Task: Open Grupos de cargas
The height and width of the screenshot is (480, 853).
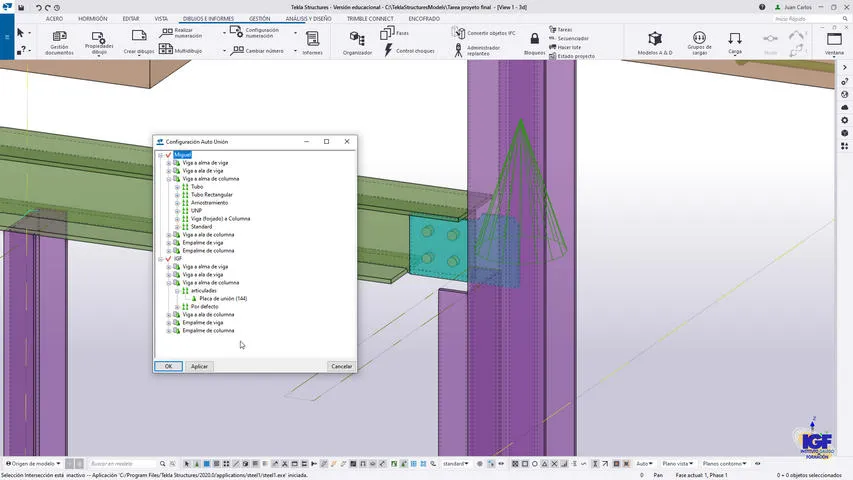Action: pyautogui.click(x=700, y=42)
